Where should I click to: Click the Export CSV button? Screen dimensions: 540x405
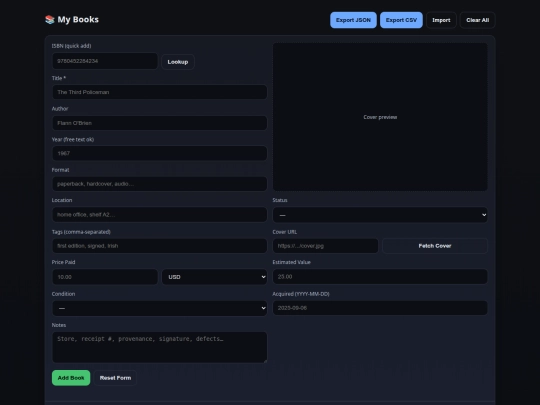[401, 20]
